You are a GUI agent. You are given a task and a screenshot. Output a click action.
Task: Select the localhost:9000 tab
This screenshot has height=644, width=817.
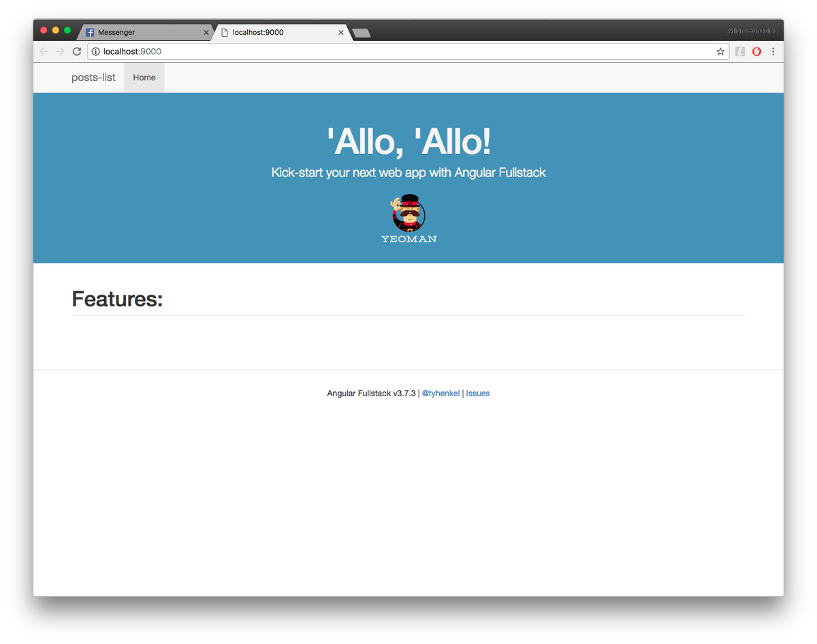pos(281,33)
